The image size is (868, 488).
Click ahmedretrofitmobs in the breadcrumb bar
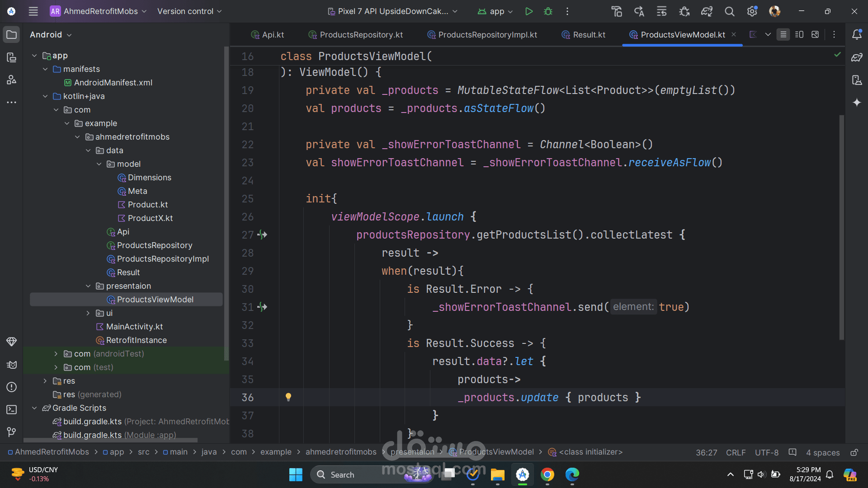pos(340,452)
